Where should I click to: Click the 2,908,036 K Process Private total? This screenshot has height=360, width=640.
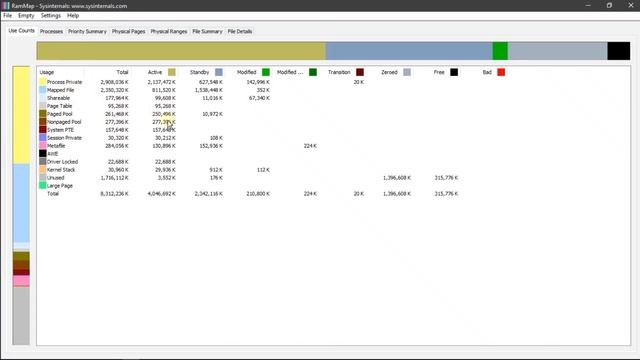[x=114, y=82]
